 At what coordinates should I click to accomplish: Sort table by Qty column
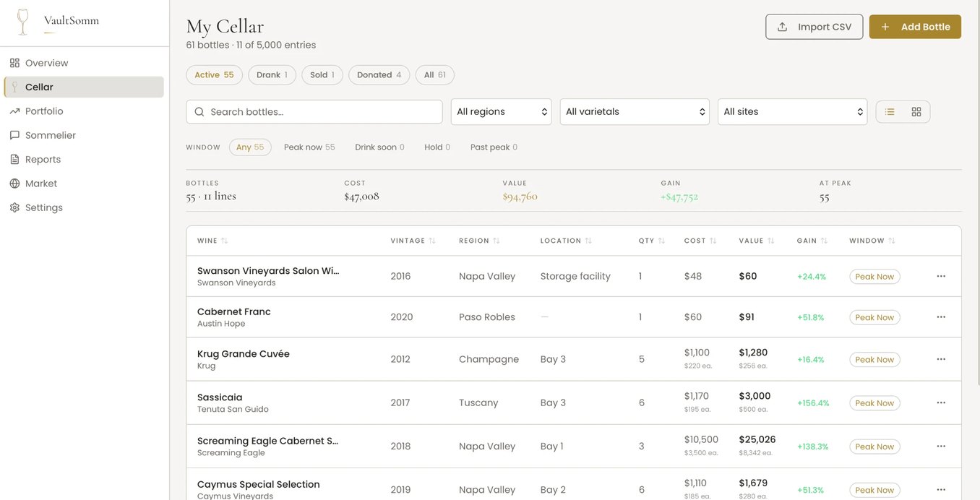click(x=652, y=241)
